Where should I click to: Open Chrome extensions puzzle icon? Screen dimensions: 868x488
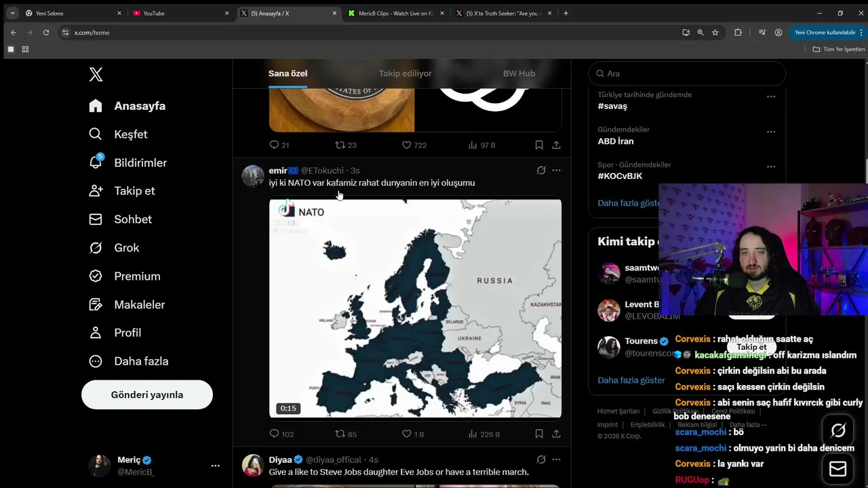tap(738, 32)
